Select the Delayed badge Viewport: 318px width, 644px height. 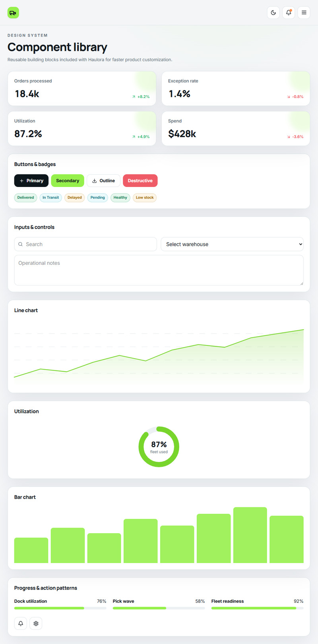(75, 197)
